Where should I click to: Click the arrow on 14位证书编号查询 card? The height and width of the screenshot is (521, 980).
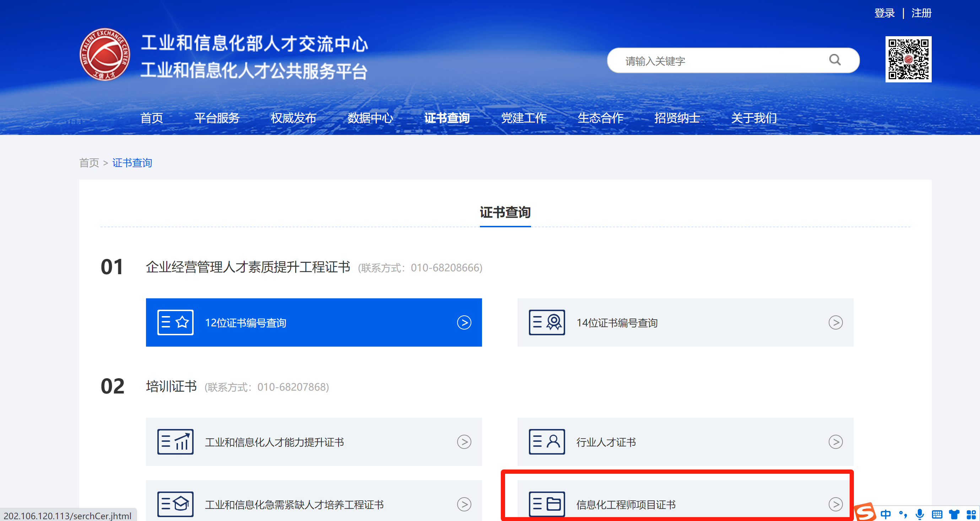[835, 322]
